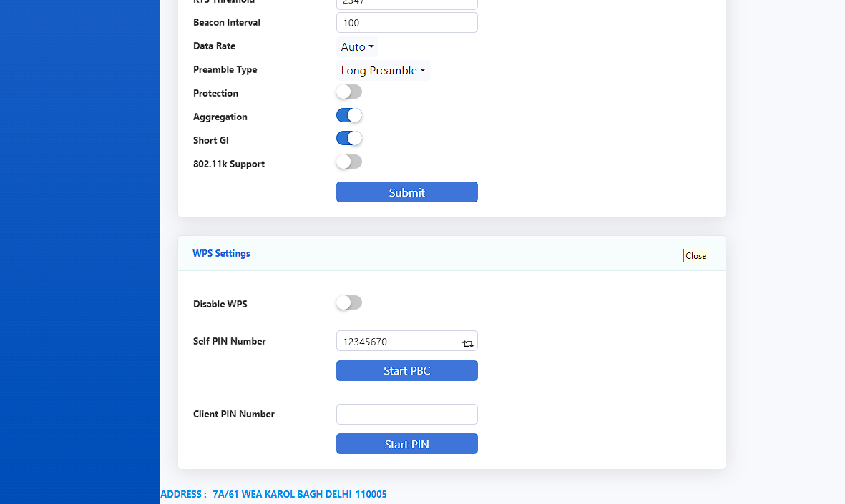Image resolution: width=845 pixels, height=504 pixels.
Task: Focus the RTS Threshold field
Action: [407, 4]
